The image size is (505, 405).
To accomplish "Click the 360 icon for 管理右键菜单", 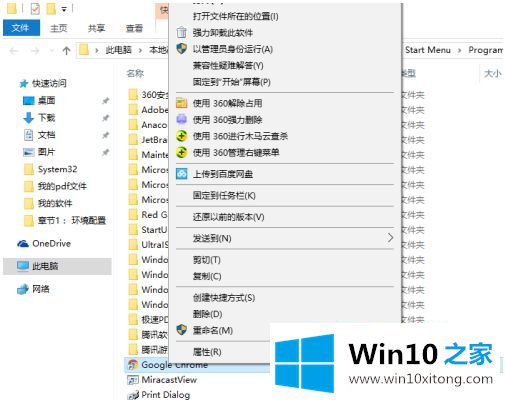I will pyautogui.click(x=182, y=152).
